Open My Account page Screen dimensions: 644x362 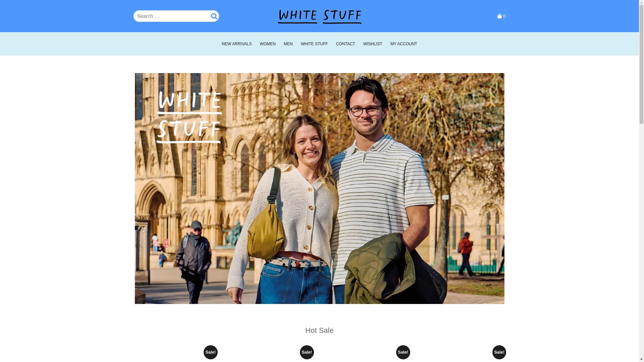coord(404,44)
